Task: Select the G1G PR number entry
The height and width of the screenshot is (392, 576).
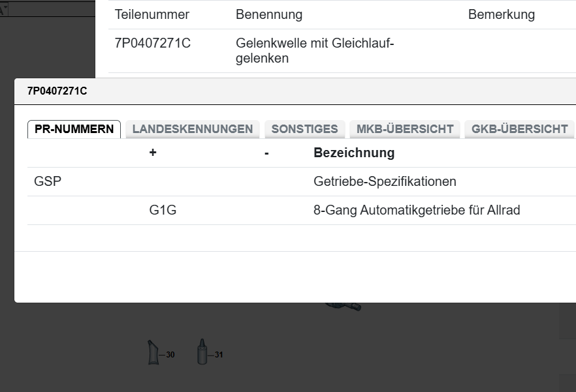Action: (x=163, y=211)
